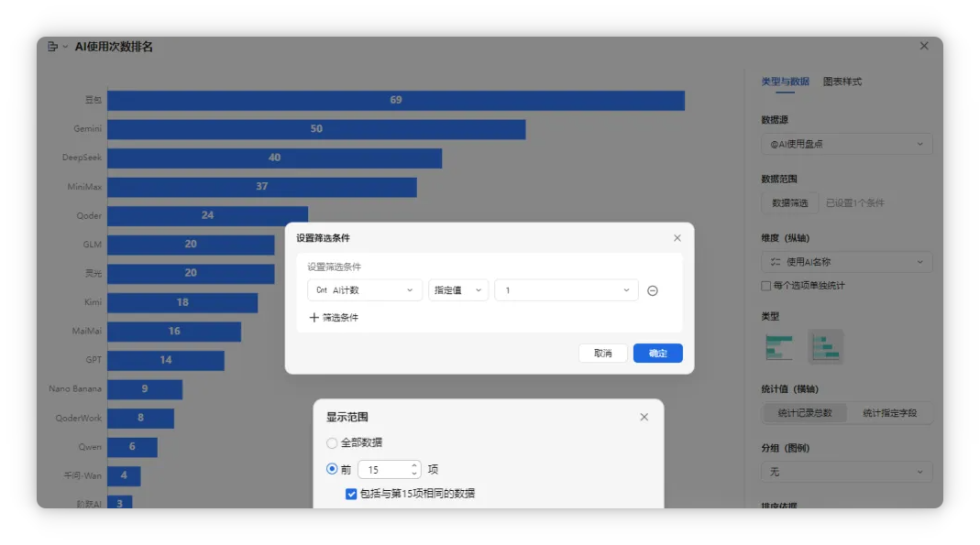Screen dimensions: 980x545
Task: Click the 豆包 bar showing 69
Action: click(396, 101)
